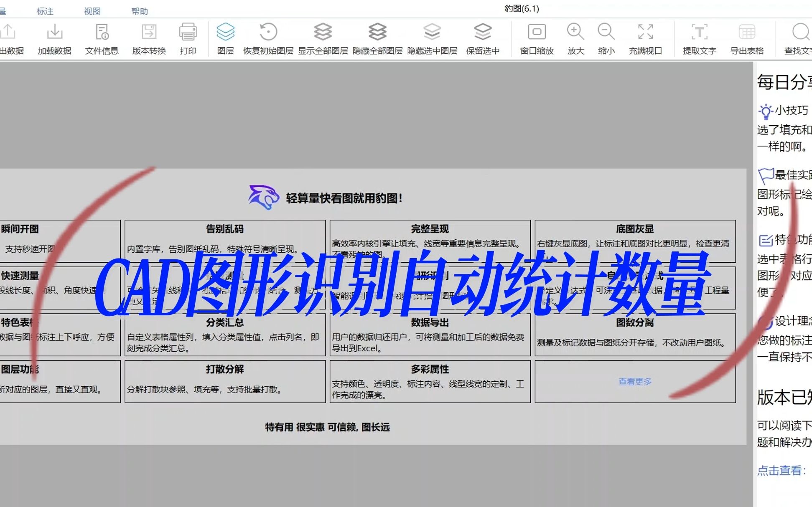Open the 标注 menu tab
812x507 pixels.
coord(45,11)
